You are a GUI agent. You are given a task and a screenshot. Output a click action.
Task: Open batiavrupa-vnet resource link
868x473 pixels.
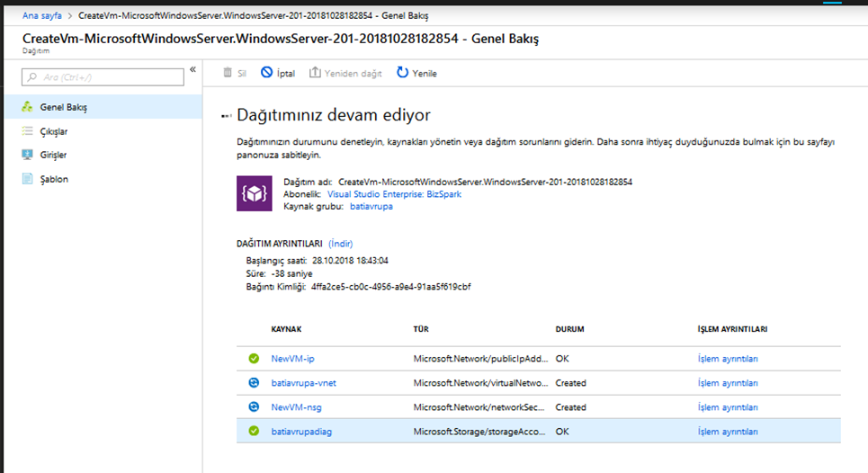(303, 383)
